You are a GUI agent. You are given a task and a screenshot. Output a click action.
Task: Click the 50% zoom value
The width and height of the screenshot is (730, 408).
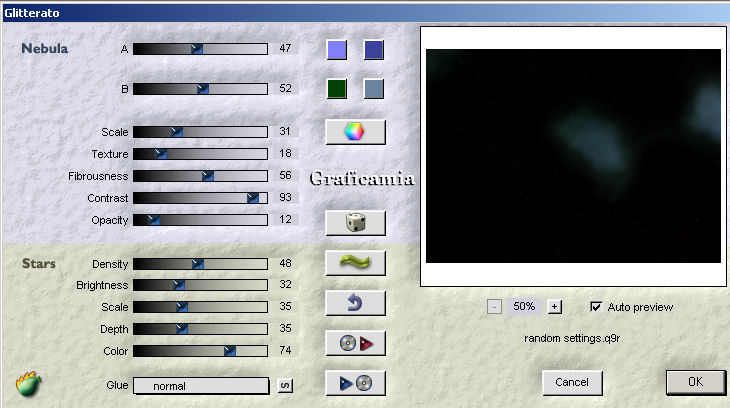click(x=524, y=306)
